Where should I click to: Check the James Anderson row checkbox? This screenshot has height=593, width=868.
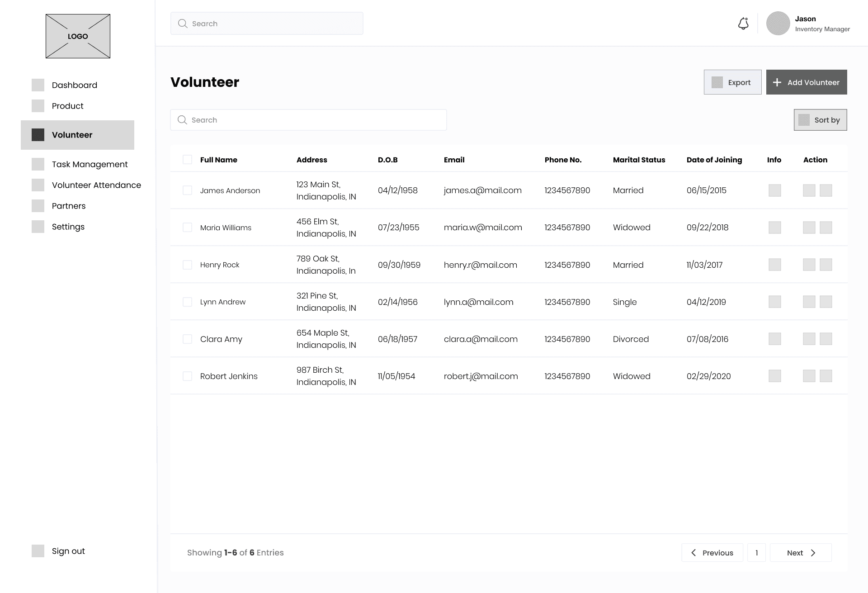[x=187, y=190]
